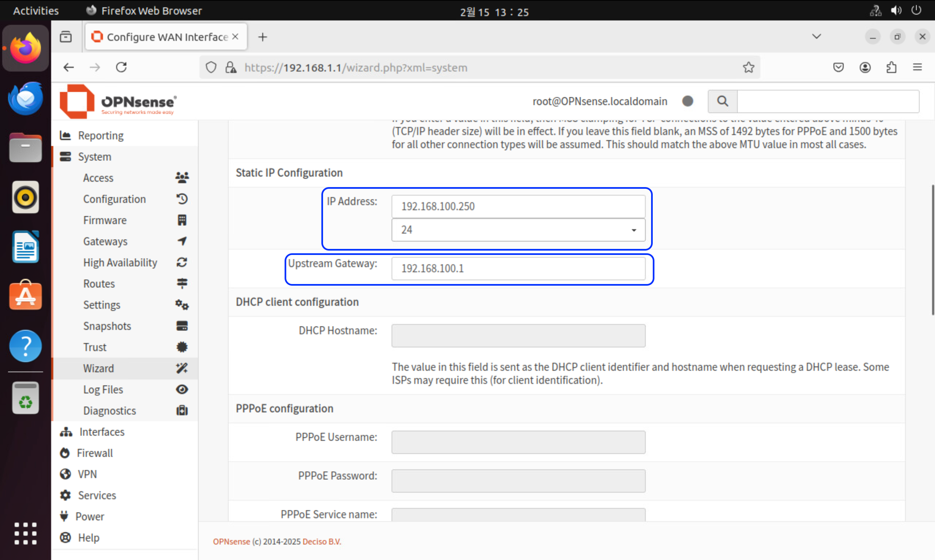Viewport: 935px width, 560px height.
Task: Open Firefox extensions puzzle icon
Action: click(891, 67)
